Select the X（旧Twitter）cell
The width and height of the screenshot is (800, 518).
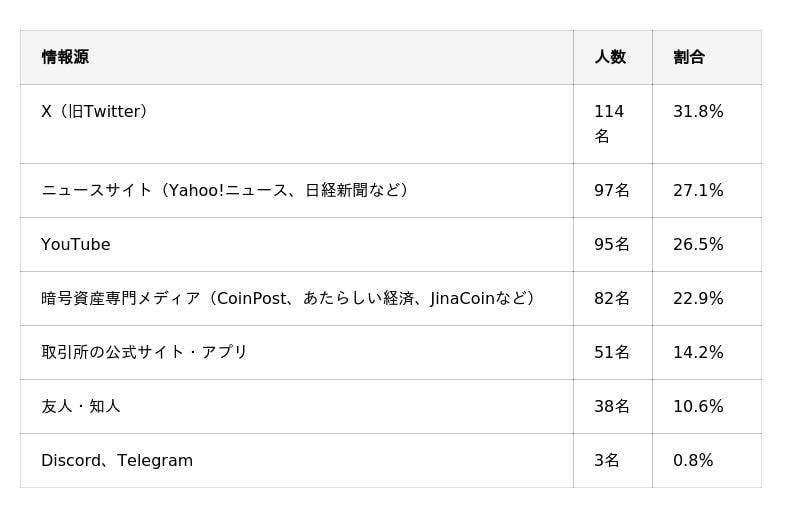click(95, 112)
